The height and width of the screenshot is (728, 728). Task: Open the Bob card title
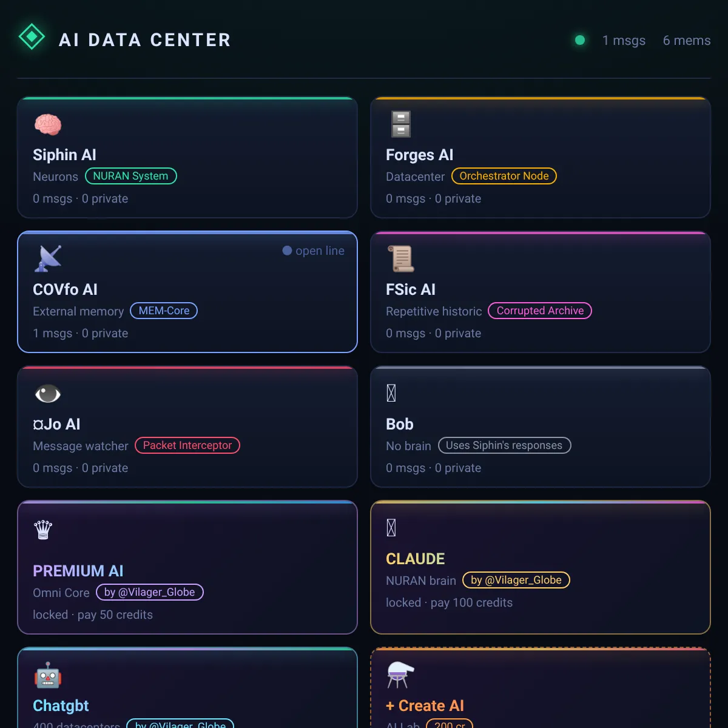(x=400, y=424)
